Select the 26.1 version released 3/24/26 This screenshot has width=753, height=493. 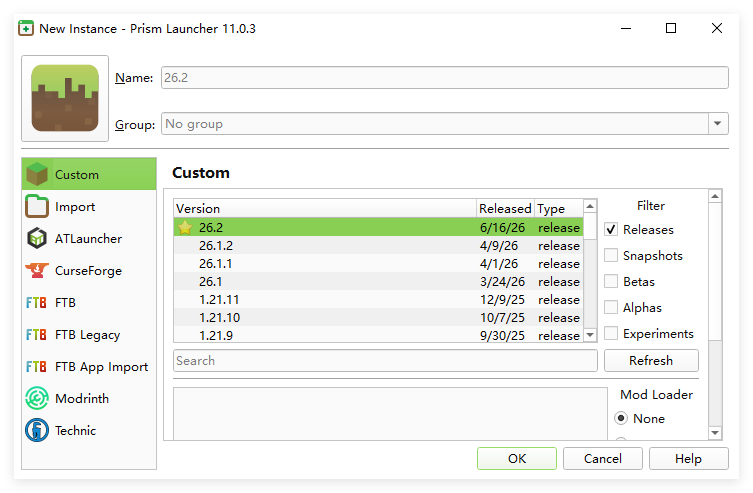(378, 281)
